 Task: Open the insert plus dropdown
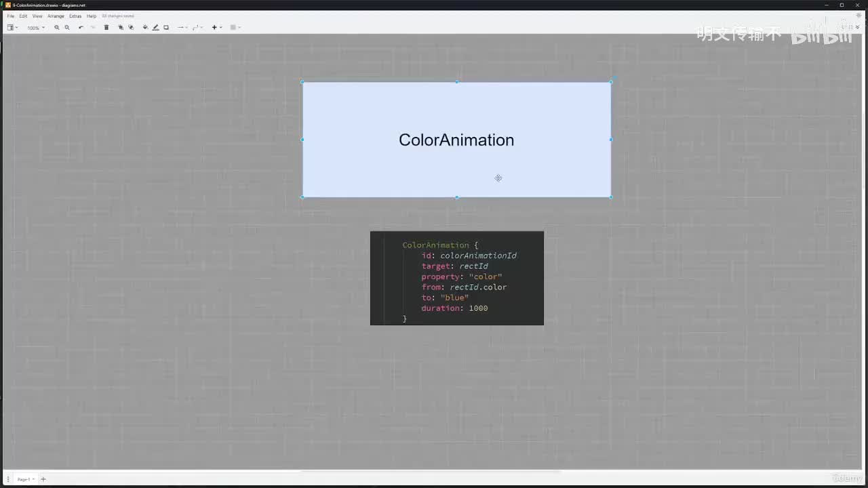click(x=217, y=28)
